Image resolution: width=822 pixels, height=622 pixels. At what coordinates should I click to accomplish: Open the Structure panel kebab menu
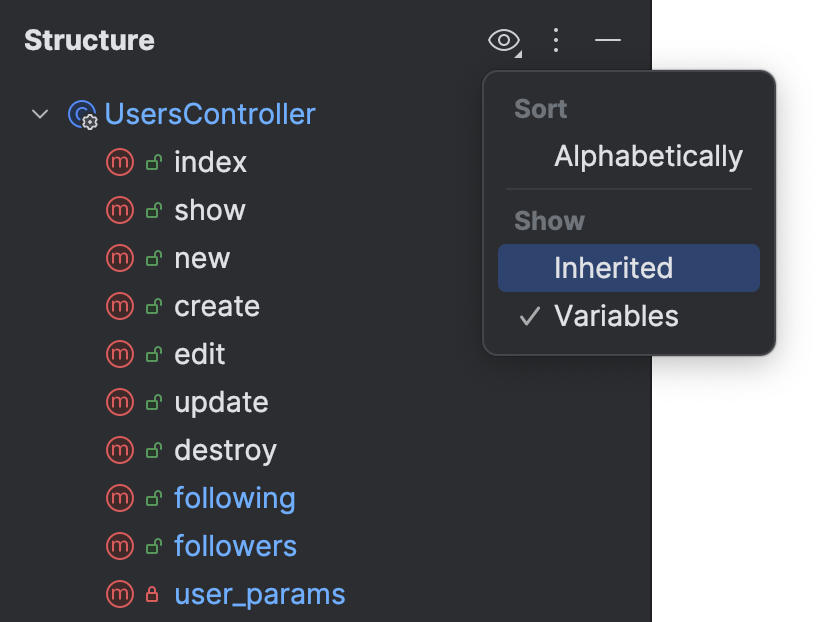pyautogui.click(x=556, y=41)
